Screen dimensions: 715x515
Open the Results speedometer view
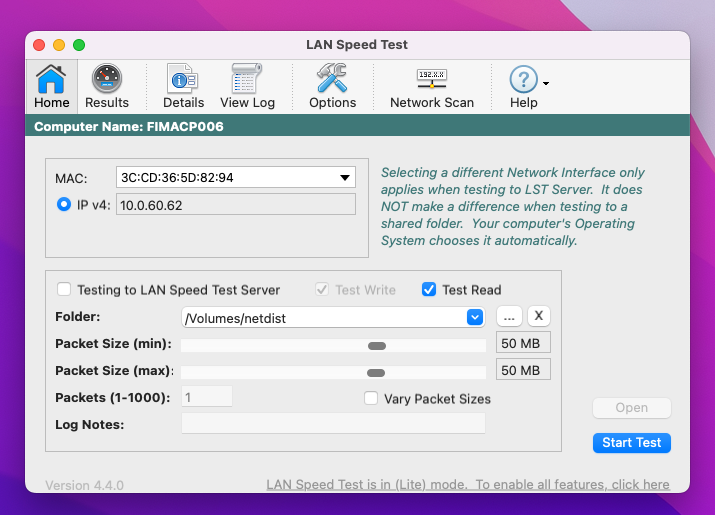(107, 87)
